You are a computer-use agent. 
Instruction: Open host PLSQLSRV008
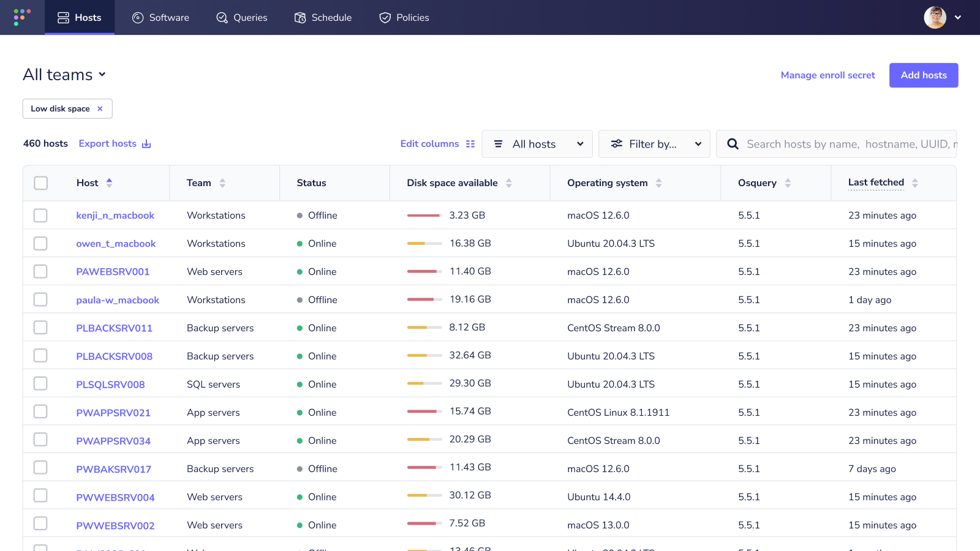[110, 384]
